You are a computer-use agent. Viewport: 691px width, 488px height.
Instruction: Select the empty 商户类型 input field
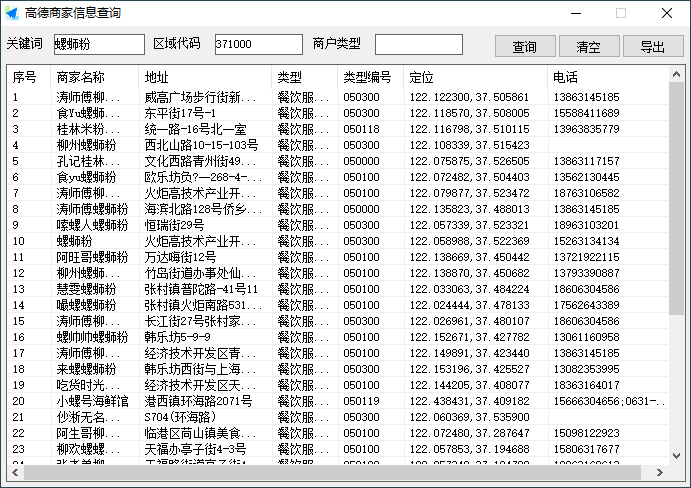click(x=418, y=44)
